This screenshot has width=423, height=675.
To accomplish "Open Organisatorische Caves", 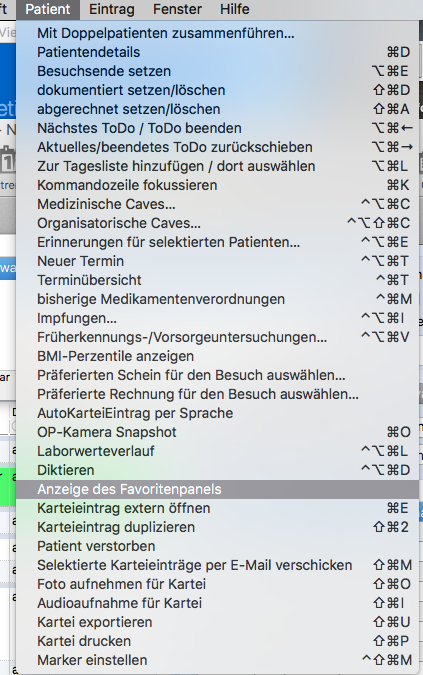I will [217, 223].
